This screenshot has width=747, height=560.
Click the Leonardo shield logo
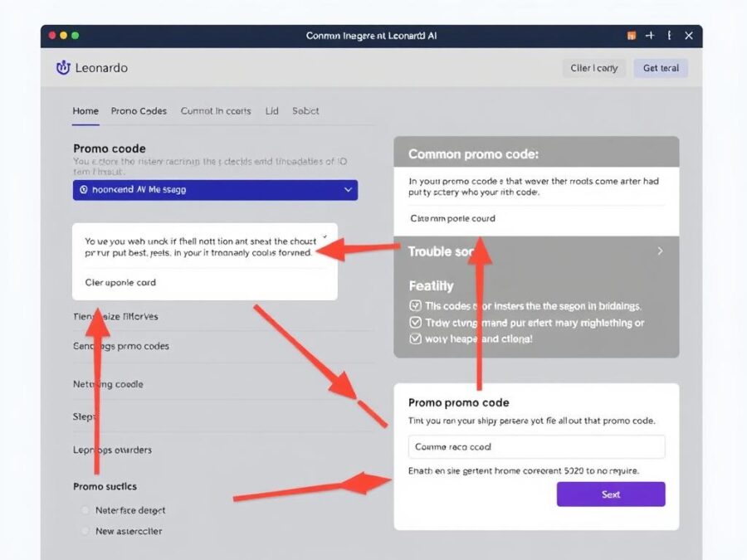tap(64, 67)
